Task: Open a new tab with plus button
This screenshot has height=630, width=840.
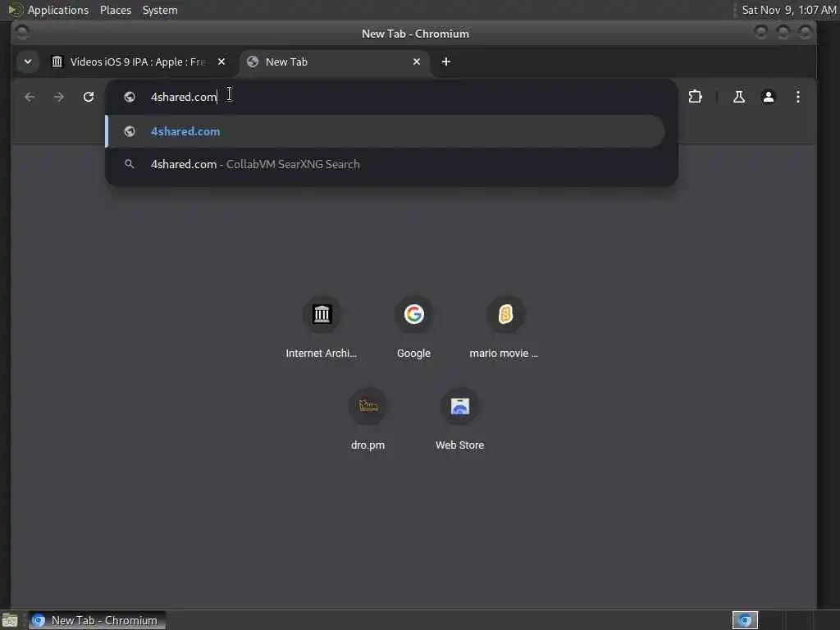Action: pyautogui.click(x=445, y=62)
